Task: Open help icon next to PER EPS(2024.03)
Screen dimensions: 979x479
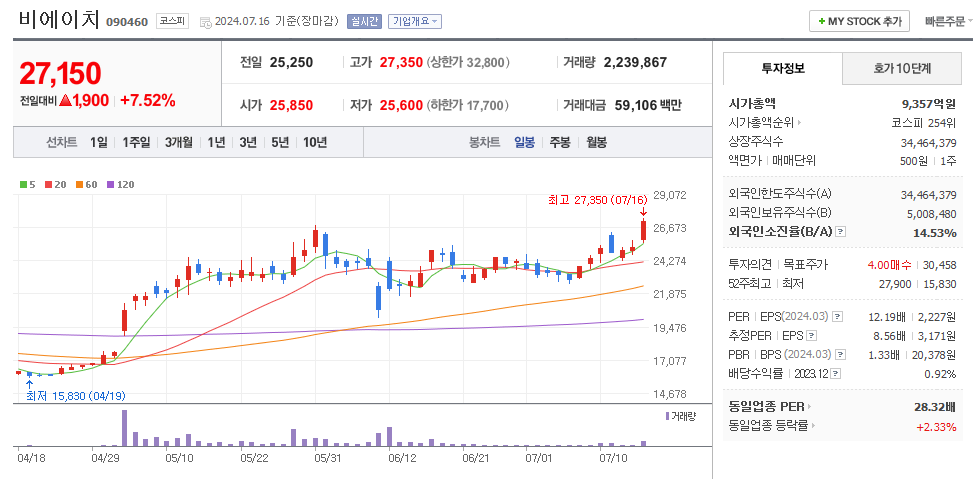Action: tap(838, 317)
